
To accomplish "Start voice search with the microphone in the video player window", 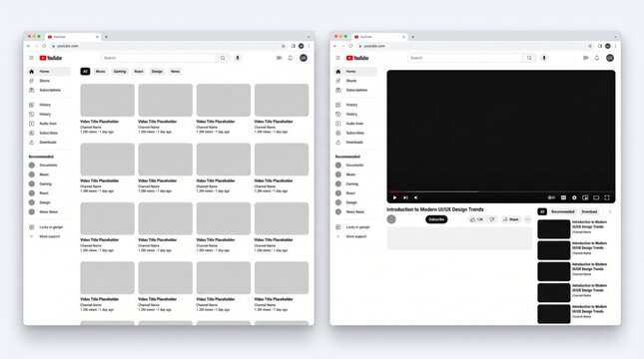I will pyautogui.click(x=544, y=58).
